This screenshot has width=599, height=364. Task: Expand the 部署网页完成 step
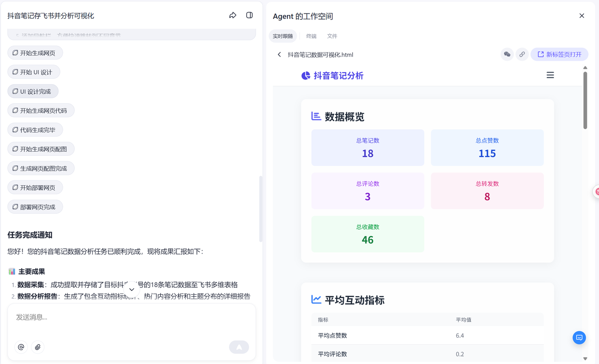point(35,207)
